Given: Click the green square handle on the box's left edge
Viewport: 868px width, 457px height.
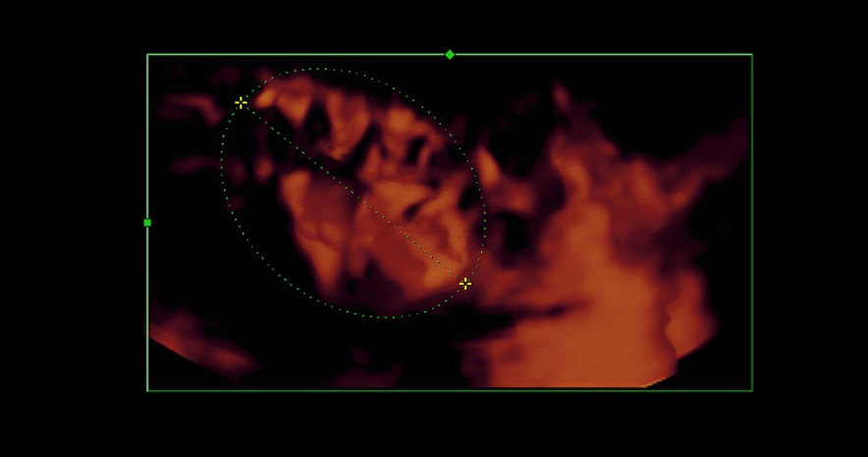Looking at the screenshot, I should [147, 223].
